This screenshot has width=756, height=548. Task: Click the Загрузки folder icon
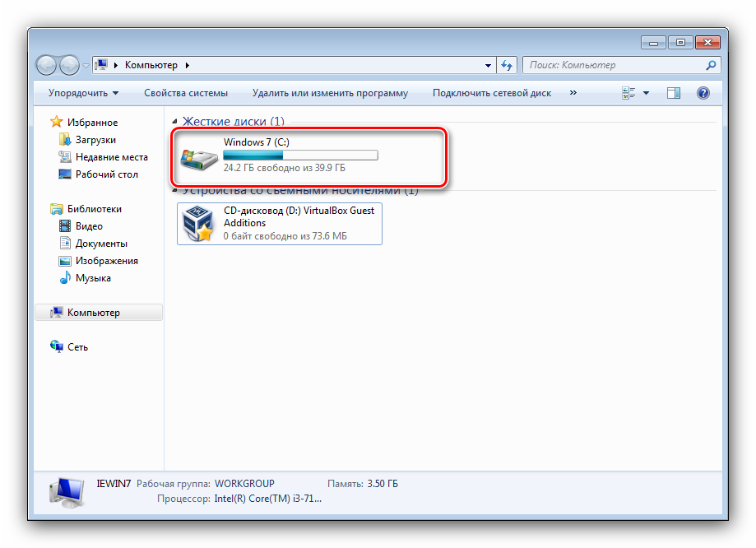point(65,139)
